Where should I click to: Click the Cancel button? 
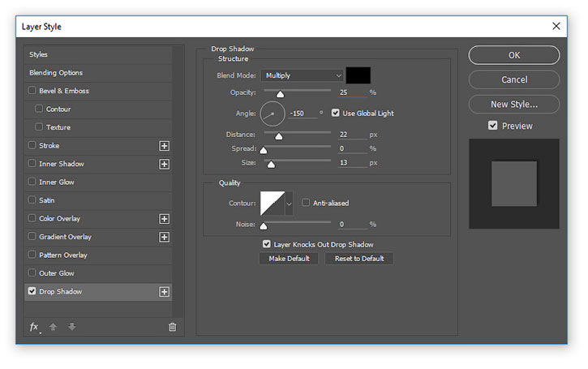point(514,79)
